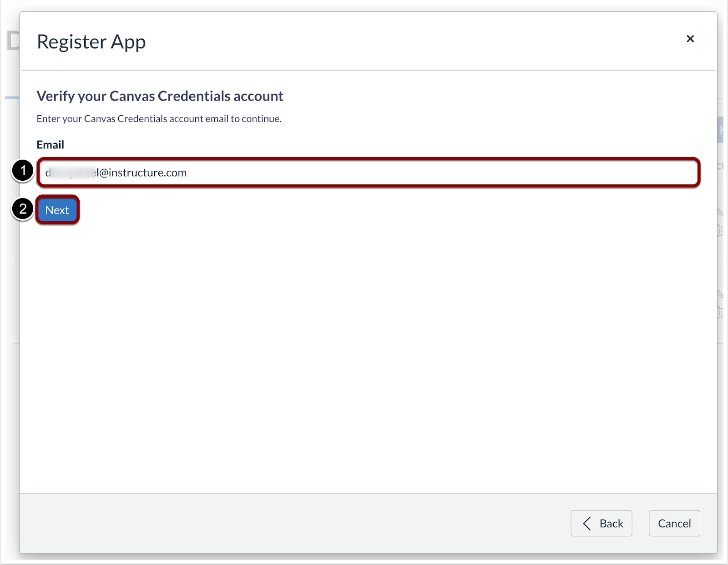Click the Verify your Canvas Credentials account heading
Viewport: 728px width, 565px height.
click(160, 96)
